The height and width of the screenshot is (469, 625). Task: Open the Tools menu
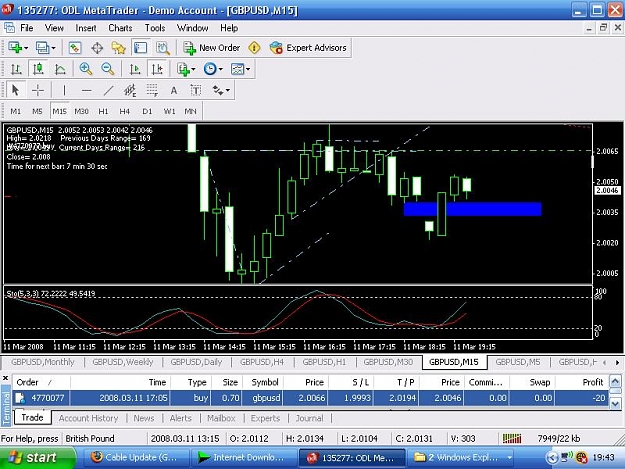pos(155,28)
